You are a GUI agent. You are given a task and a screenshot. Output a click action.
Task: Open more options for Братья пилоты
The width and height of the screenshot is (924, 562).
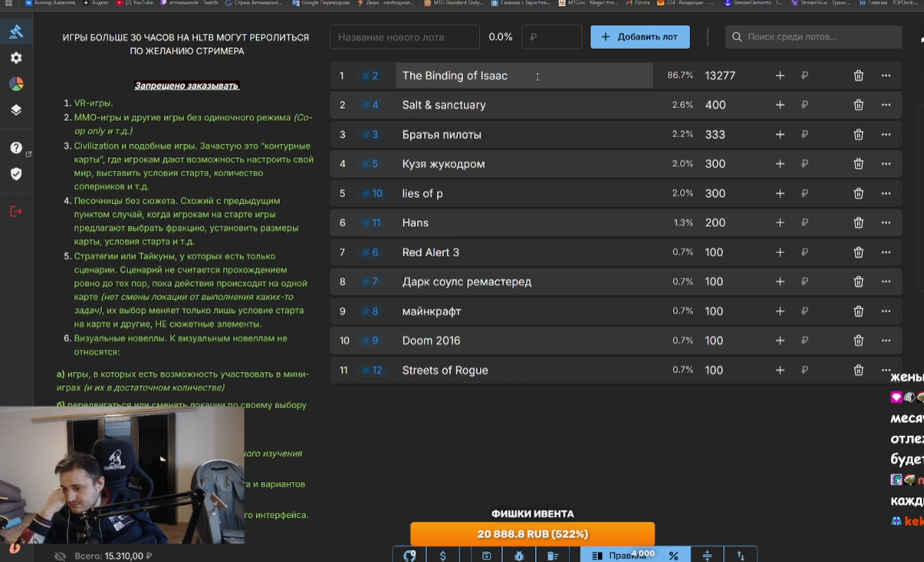[x=886, y=134]
